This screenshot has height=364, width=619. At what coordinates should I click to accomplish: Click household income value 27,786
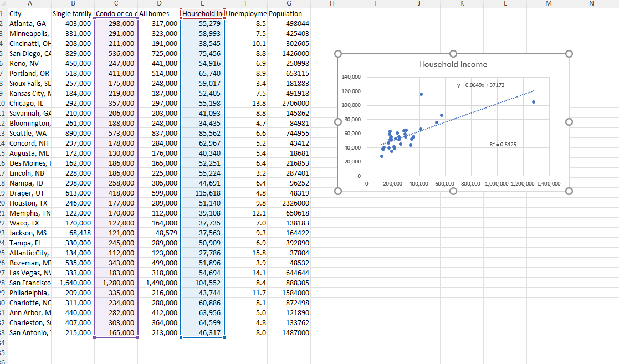pyautogui.click(x=202, y=253)
